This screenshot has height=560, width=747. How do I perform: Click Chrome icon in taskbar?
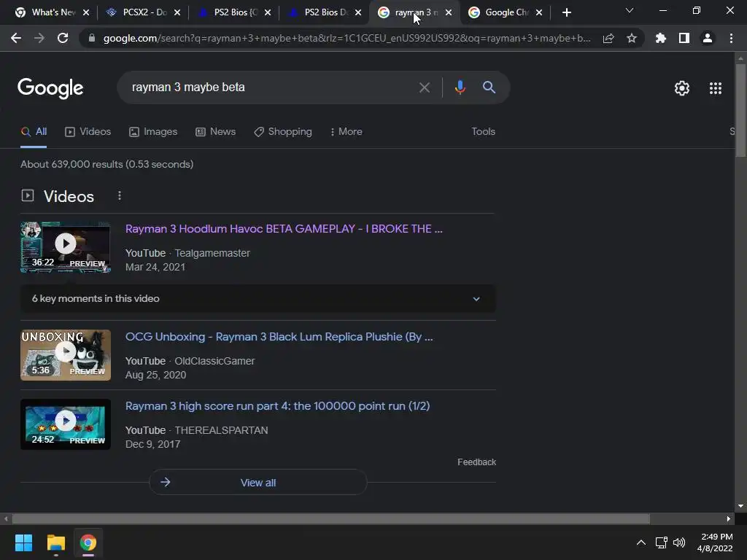[x=88, y=542]
